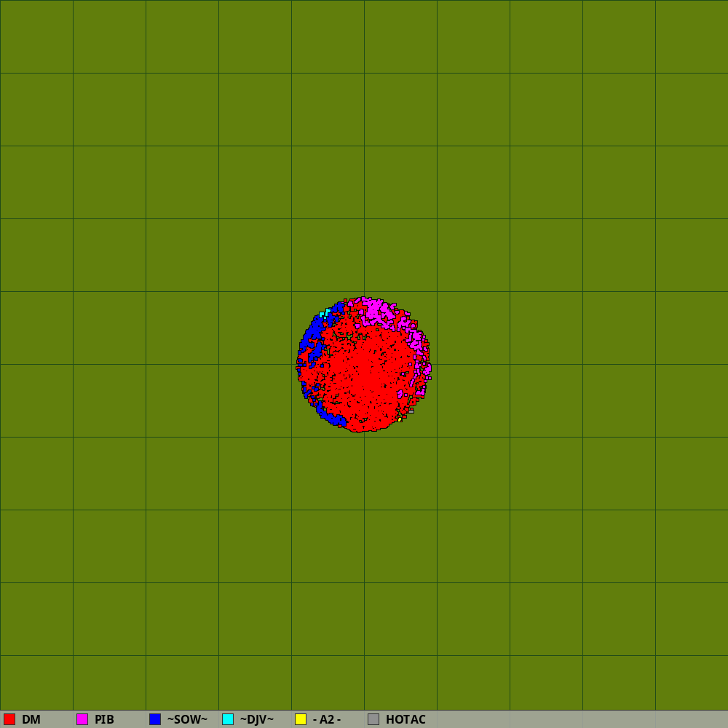This screenshot has width=728, height=728.
Task: Click the blue territory on the colony's upper-left edge
Action: (313, 333)
